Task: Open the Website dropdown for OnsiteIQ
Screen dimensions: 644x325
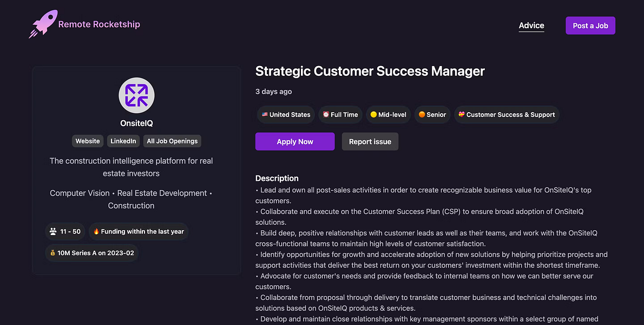Action: (88, 141)
